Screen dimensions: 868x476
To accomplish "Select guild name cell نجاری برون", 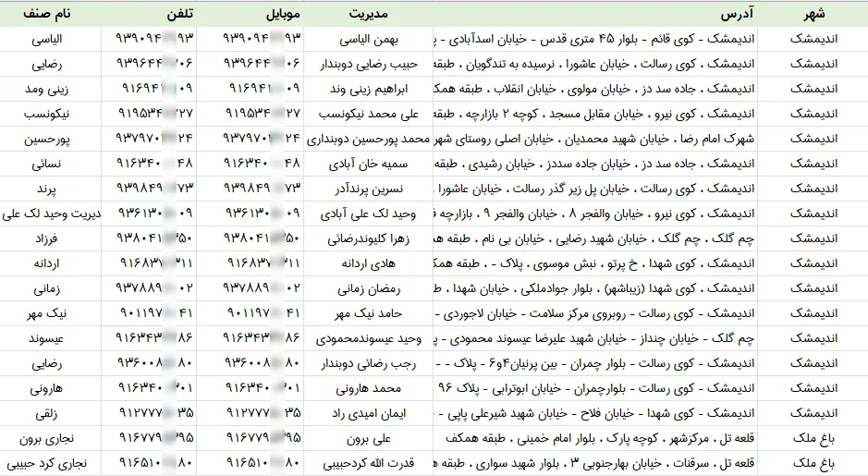I will click(x=50, y=438).
